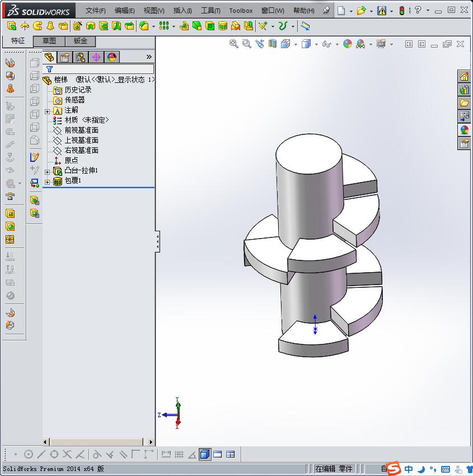This screenshot has width=473, height=476.
Task: Expand the 包覆1 feature node
Action: tap(48, 182)
